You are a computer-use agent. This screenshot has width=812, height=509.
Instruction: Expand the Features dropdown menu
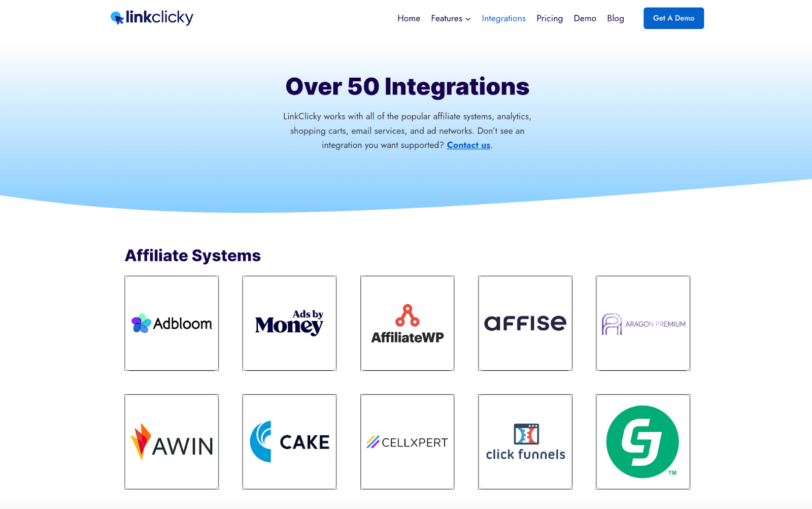(x=451, y=18)
